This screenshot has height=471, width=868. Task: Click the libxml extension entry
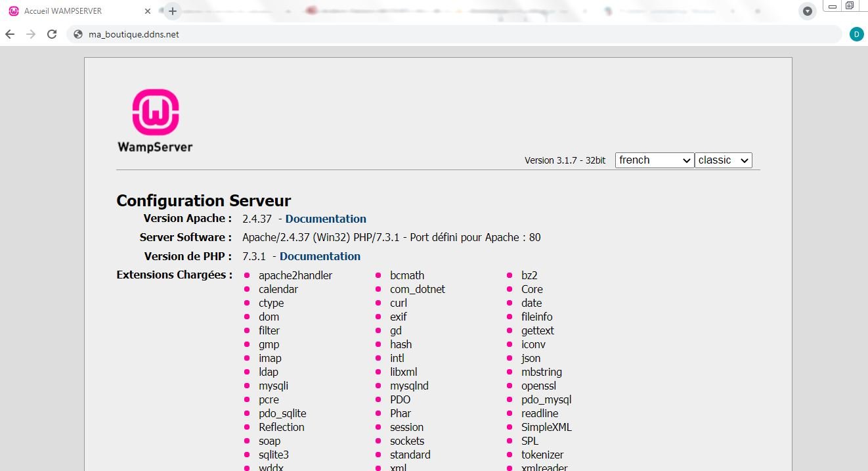(x=404, y=372)
